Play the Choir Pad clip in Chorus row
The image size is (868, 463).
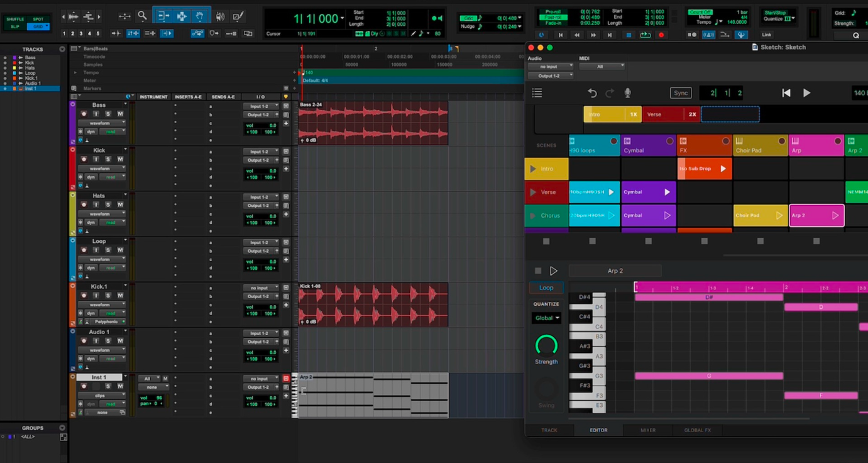click(779, 216)
